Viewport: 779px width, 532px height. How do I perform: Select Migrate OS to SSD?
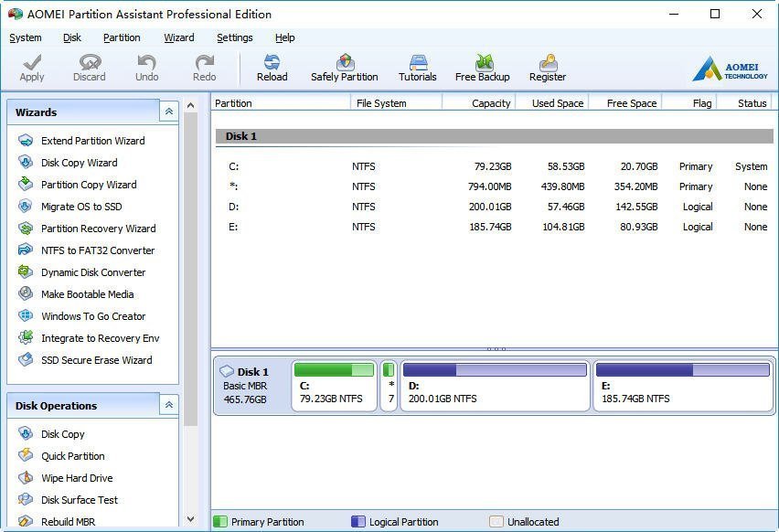coord(81,207)
